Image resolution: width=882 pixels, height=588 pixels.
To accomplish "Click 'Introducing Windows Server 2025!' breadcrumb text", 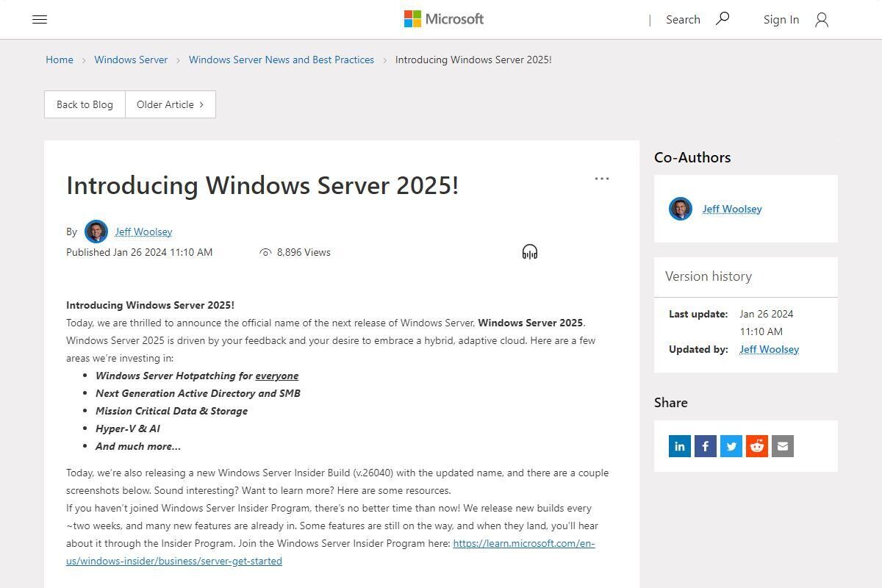I will coord(473,60).
